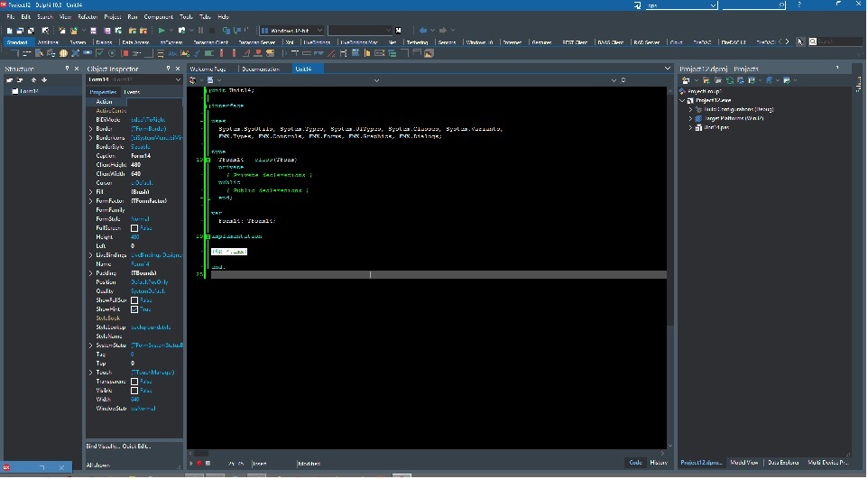Click the green Run button in toolbar
Viewport: 868px width, 479px height.
point(162,31)
